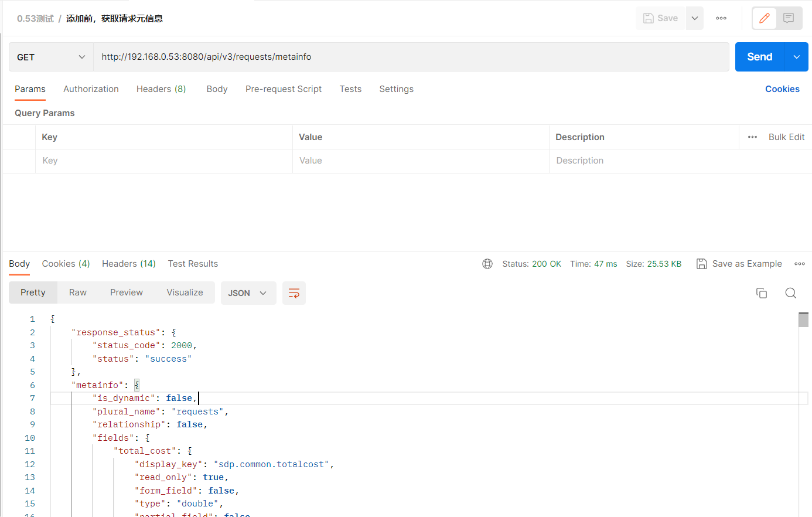Click the "sdp.common.totalcost" value
This screenshot has height=517, width=812.
(271, 464)
